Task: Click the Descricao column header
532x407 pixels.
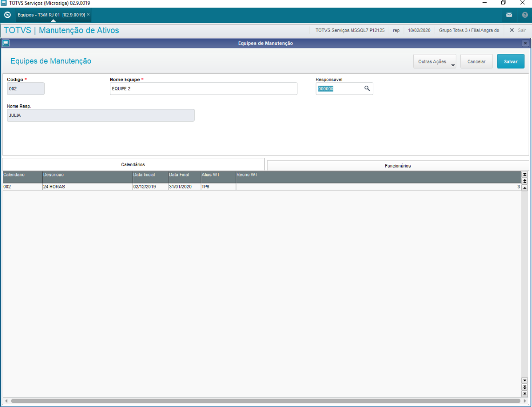Action: 88,177
